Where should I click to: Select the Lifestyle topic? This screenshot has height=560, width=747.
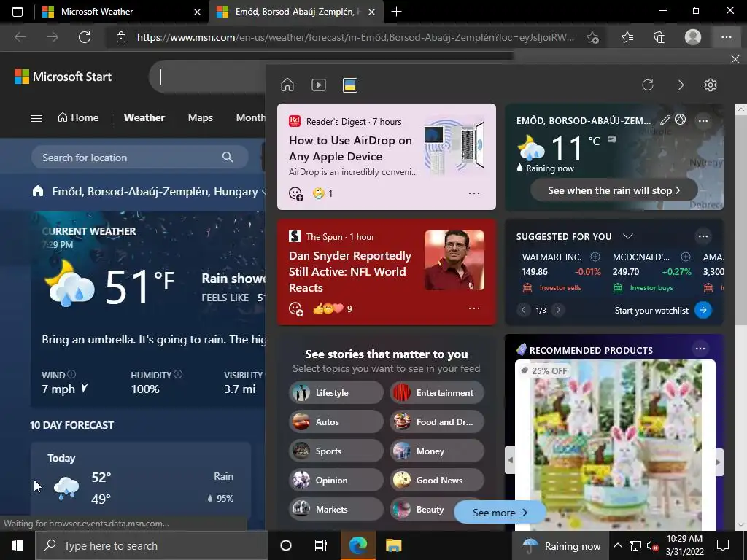(x=336, y=393)
